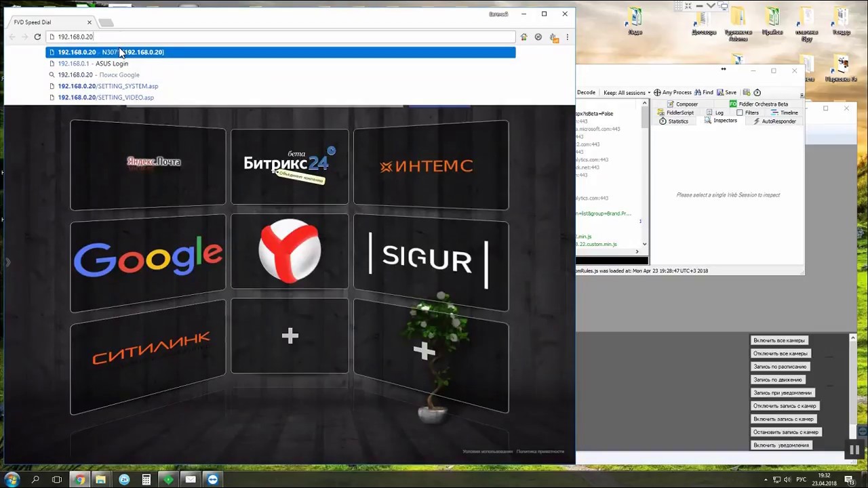The width and height of the screenshot is (868, 488).
Task: Click Any Process target in Fiddler
Action: [672, 93]
